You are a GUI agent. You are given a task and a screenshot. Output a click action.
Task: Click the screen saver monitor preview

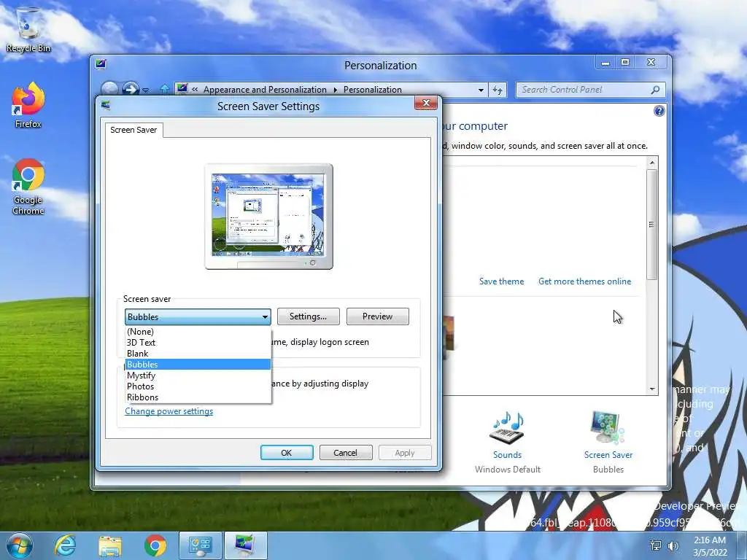[x=268, y=216]
